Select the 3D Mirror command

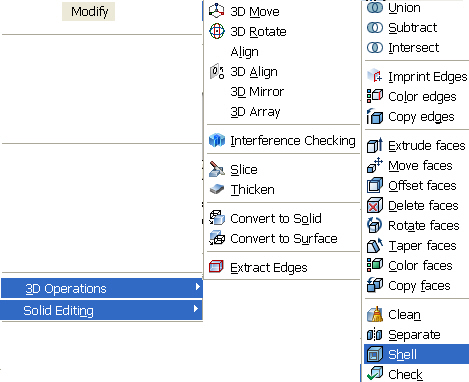tap(257, 92)
